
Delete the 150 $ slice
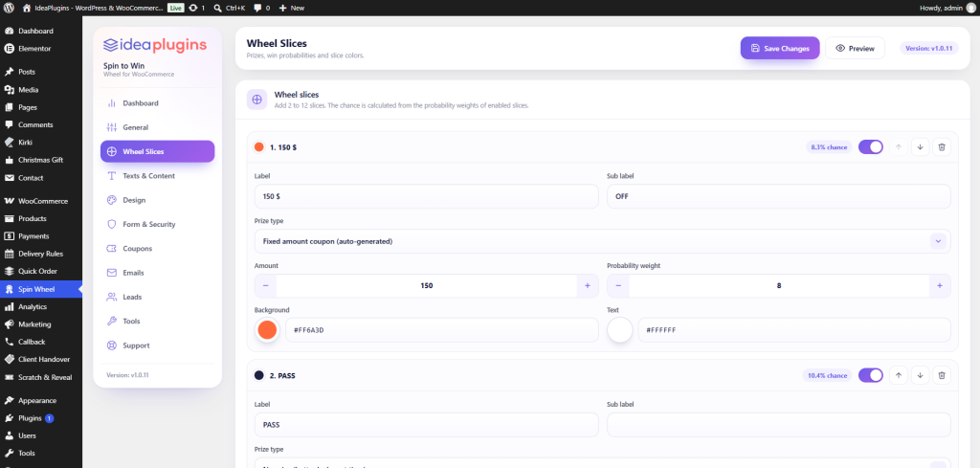point(942,146)
